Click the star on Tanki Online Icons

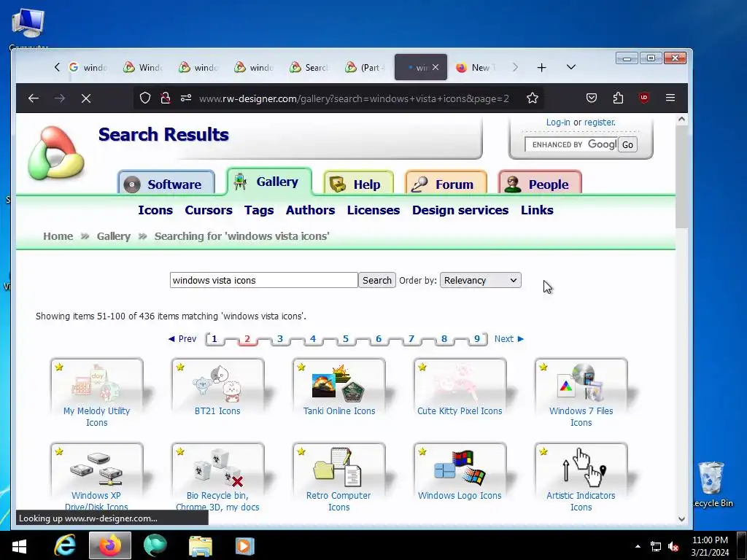click(301, 367)
